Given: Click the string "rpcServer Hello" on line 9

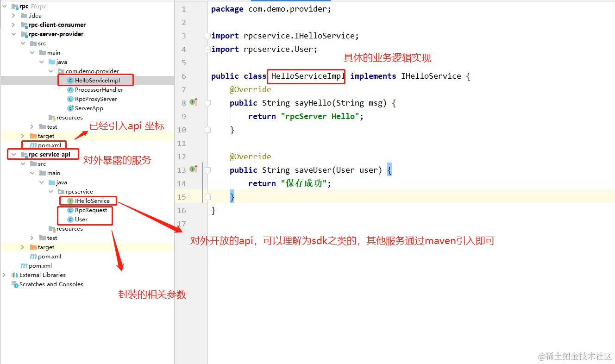Looking at the screenshot, I should (x=320, y=116).
